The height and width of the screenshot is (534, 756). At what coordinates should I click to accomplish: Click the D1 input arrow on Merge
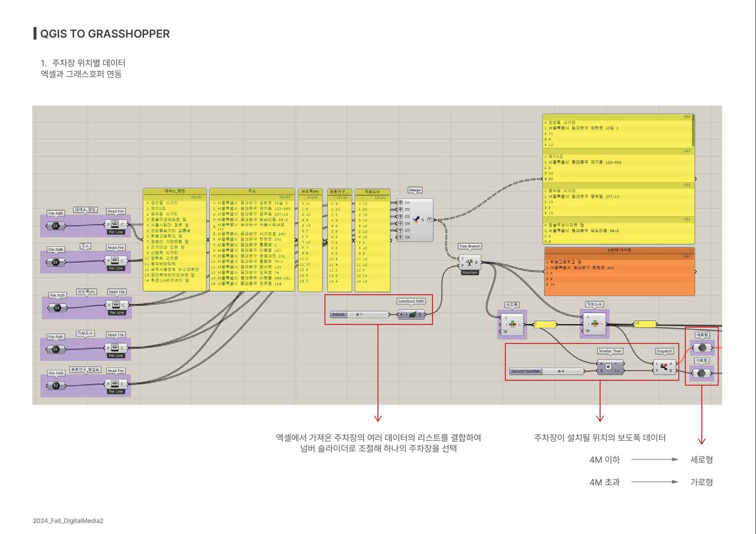400,203
